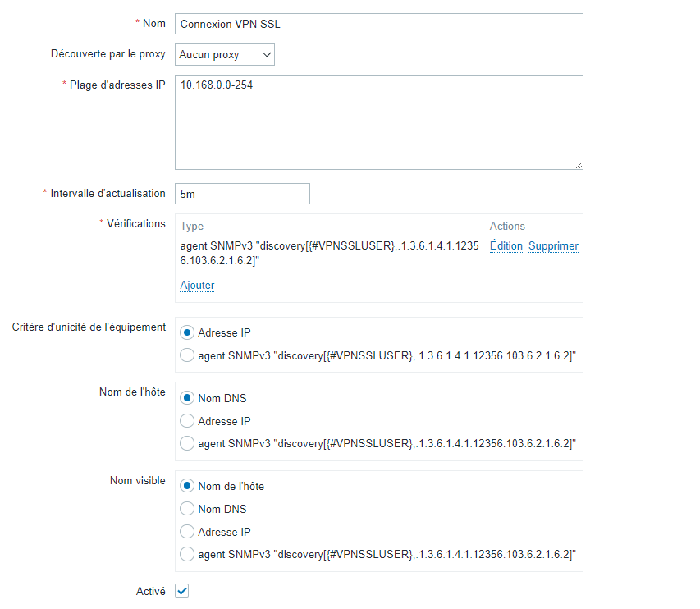Click the Édition link for SNMPv3 check
The height and width of the screenshot is (609, 700).
click(506, 246)
